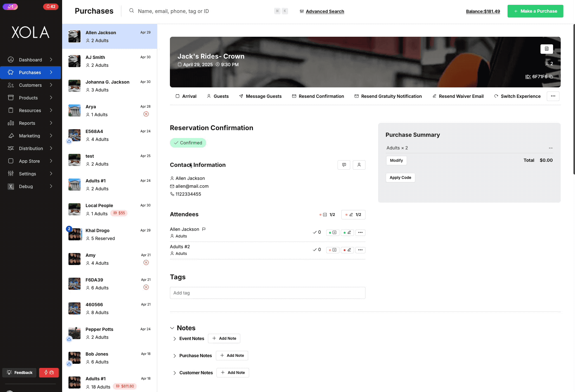
Task: Click the $55 balance badge on Local People
Action: tap(119, 213)
